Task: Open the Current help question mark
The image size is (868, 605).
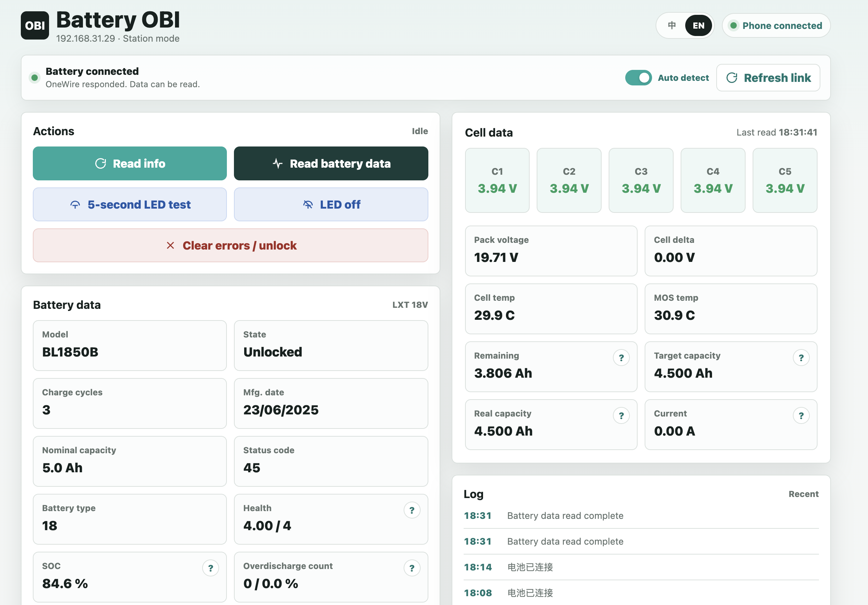Action: click(x=801, y=415)
